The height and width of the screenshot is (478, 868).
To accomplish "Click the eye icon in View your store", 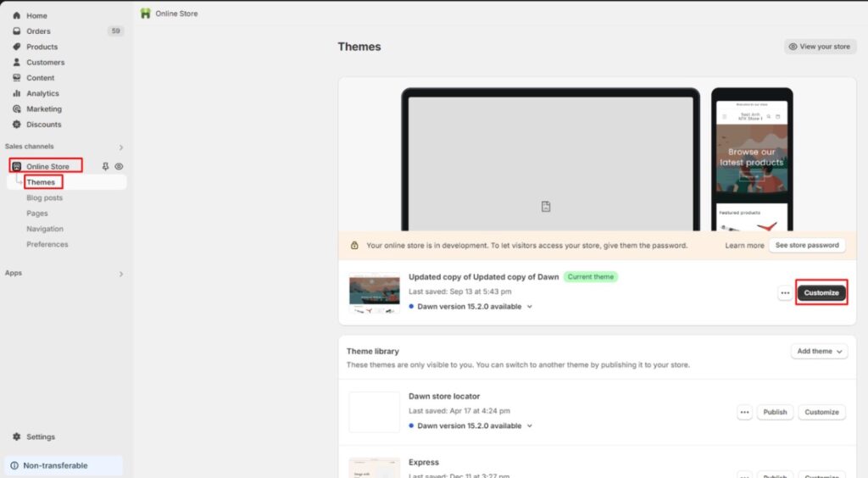I will [793, 47].
